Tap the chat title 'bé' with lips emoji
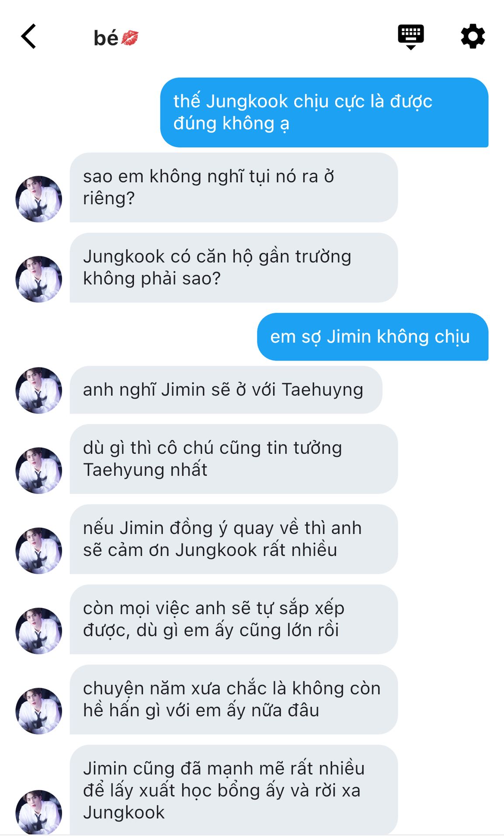504x840 pixels. pos(116,38)
